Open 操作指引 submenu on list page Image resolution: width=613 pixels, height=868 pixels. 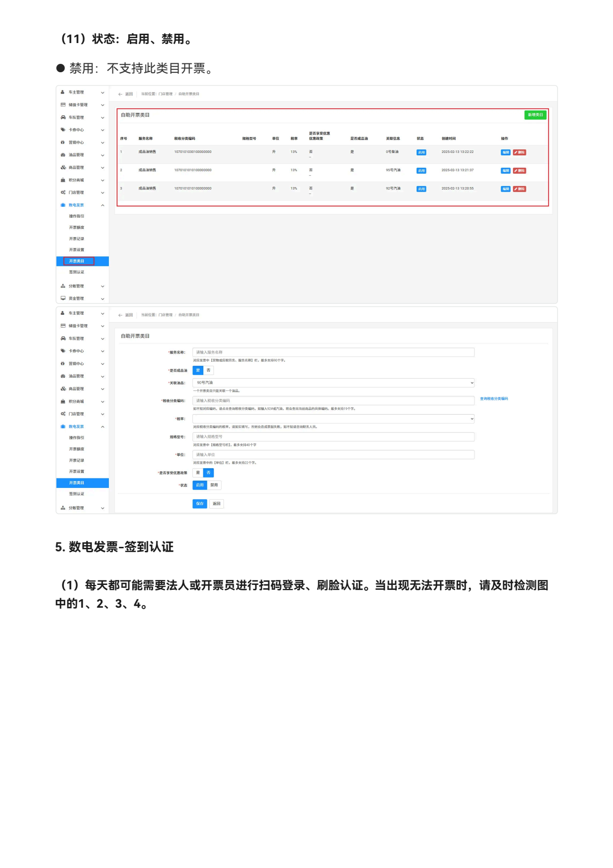pyautogui.click(x=77, y=216)
